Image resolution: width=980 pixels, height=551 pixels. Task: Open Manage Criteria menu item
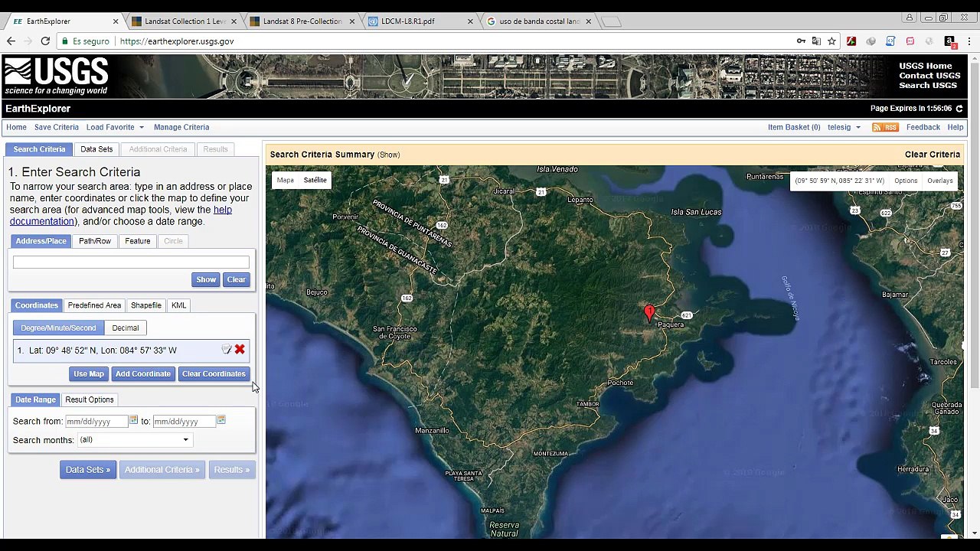point(181,127)
